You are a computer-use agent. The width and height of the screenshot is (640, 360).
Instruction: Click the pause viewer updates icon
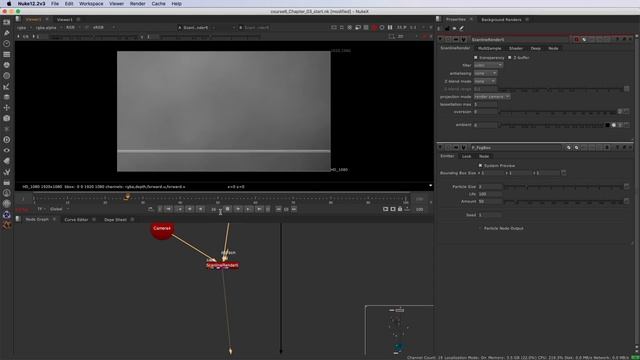click(x=390, y=27)
